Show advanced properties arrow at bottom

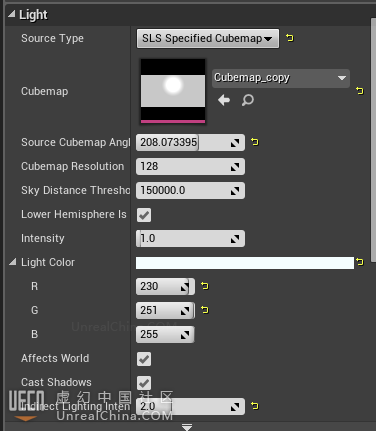coord(187,427)
